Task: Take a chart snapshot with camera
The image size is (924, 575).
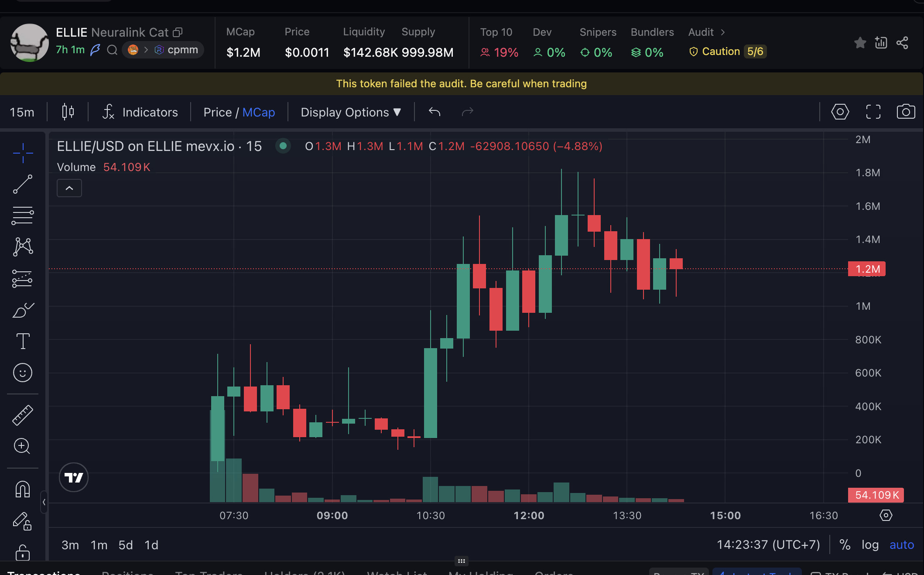Action: click(x=906, y=112)
